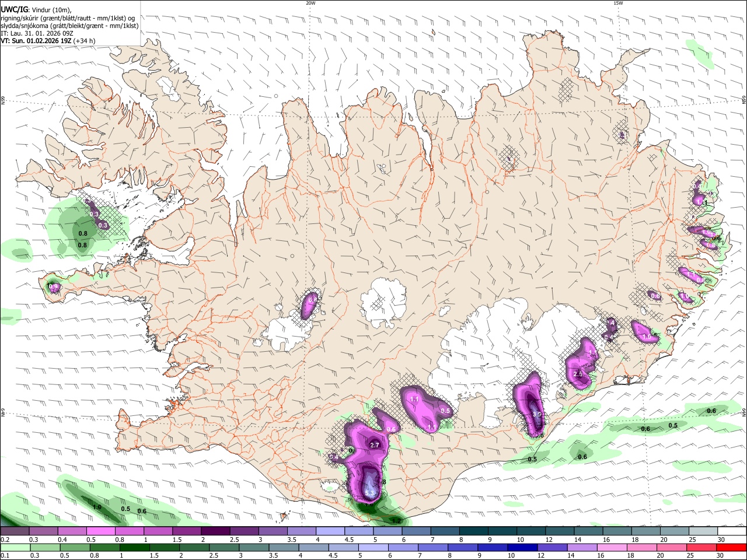This screenshot has width=747, height=560.
Task: Pick the dark purple snow-scale swatch labeled 2
Action: tap(215, 531)
